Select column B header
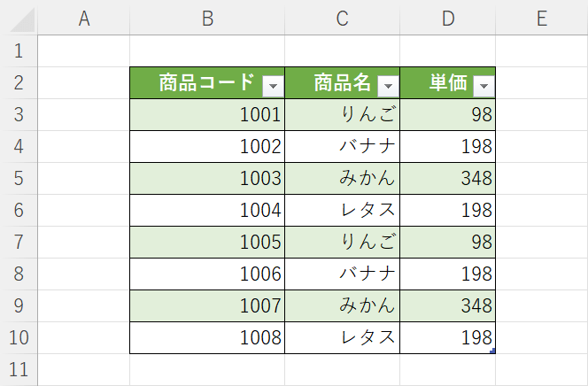The image size is (588, 386). click(x=207, y=18)
